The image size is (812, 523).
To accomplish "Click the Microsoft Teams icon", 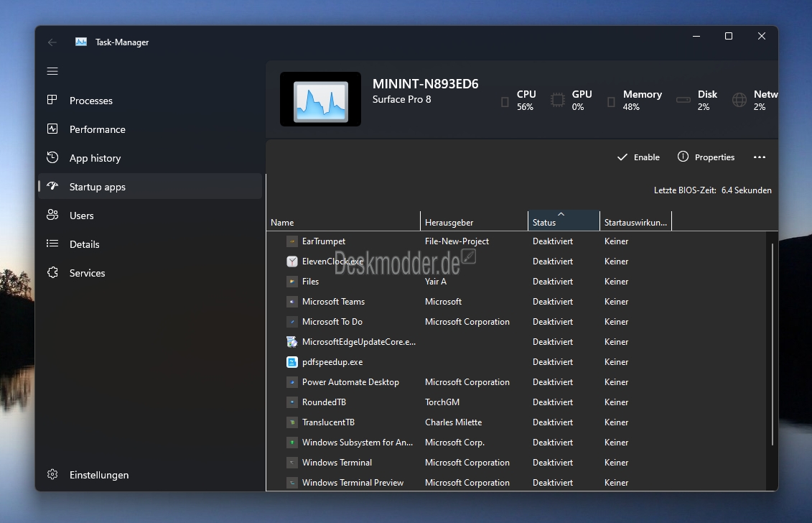I will click(x=292, y=302).
